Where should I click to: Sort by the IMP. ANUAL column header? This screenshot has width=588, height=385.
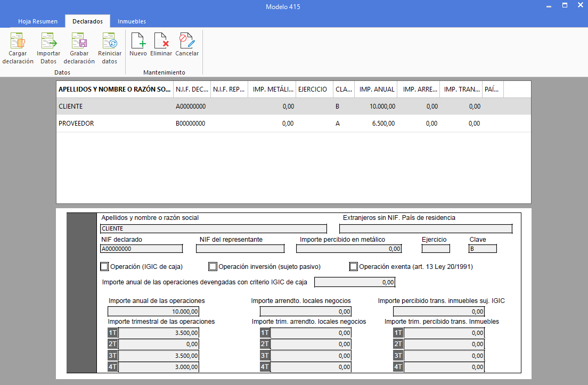(x=377, y=89)
